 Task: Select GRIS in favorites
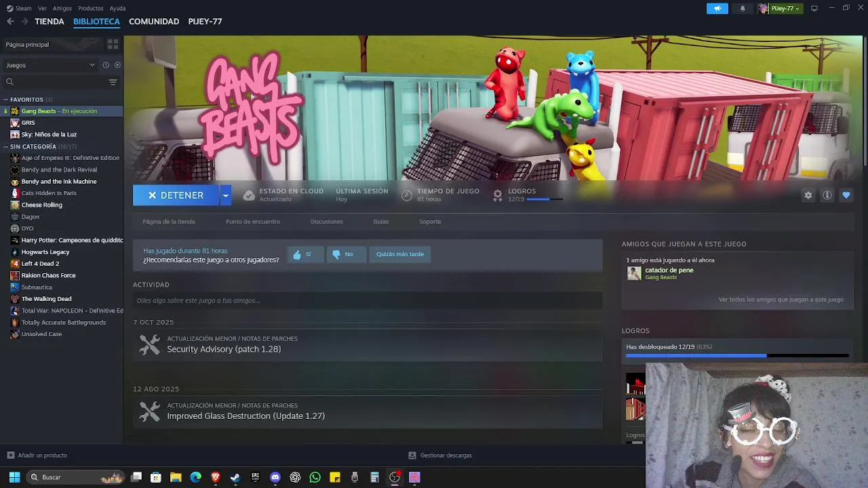point(28,123)
